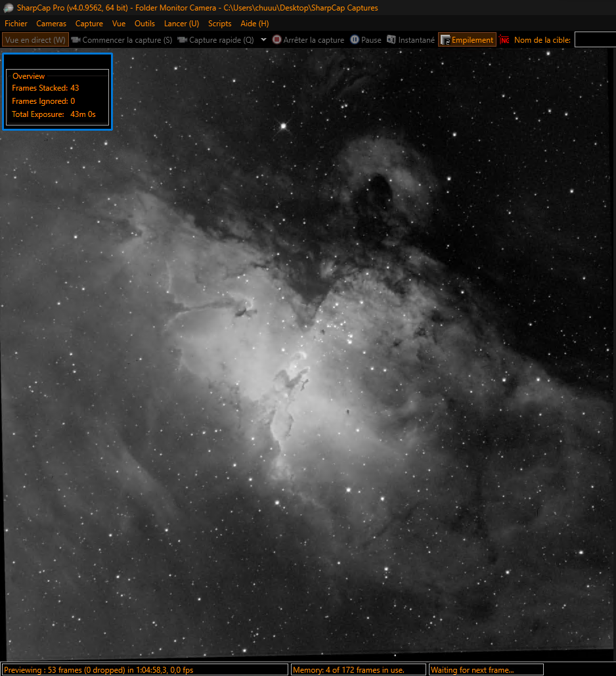Toggle the Vue en direct (W) button
Image resolution: width=616 pixels, height=676 pixels.
click(x=35, y=40)
